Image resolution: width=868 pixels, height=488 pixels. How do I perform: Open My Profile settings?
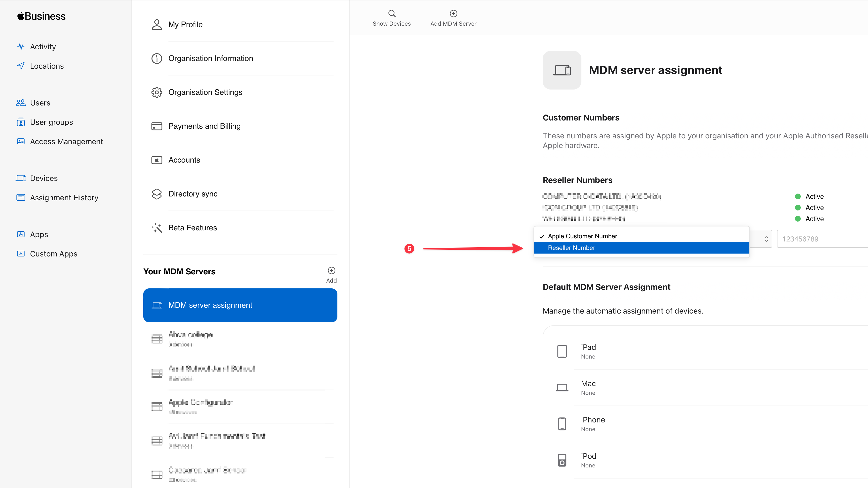pyautogui.click(x=185, y=25)
